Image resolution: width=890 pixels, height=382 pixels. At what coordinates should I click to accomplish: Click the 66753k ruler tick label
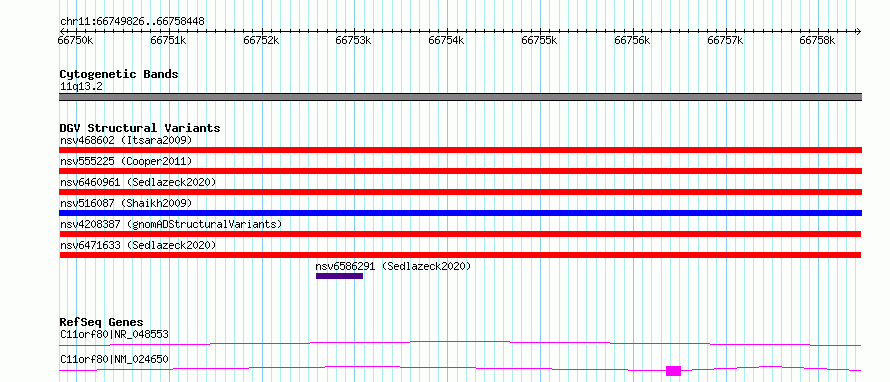tap(354, 40)
